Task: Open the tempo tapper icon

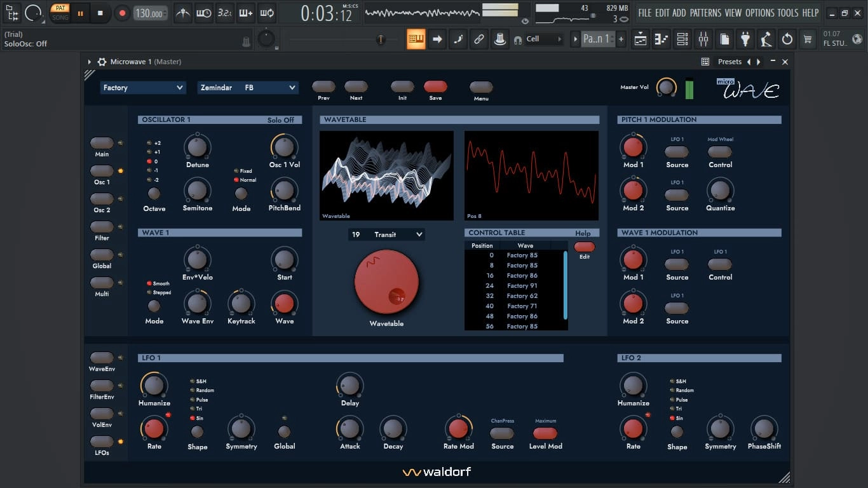Action: pos(766,39)
